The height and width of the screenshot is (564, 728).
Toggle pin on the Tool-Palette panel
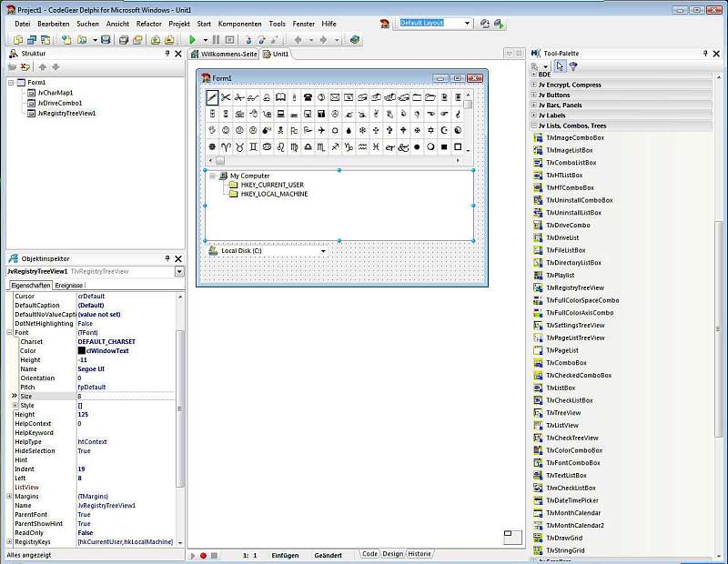point(705,54)
